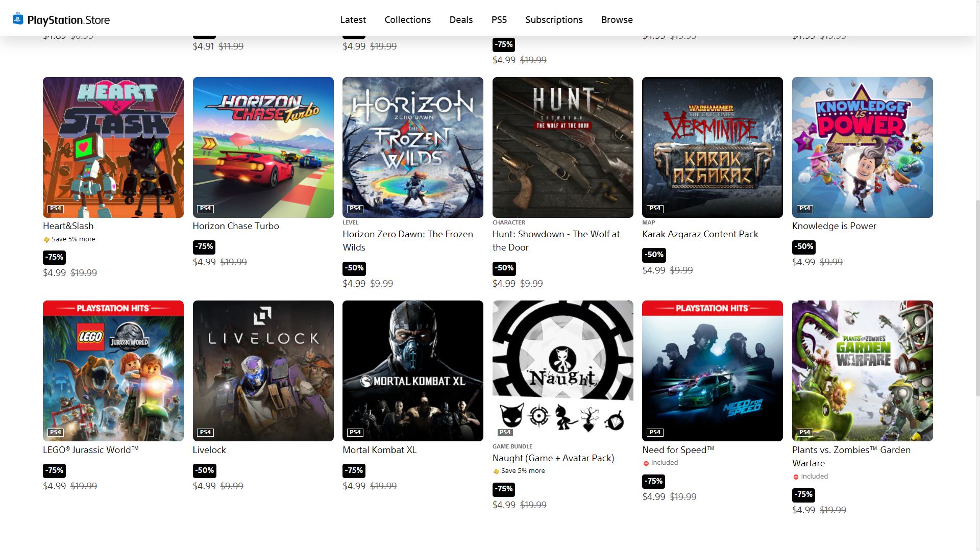Select the Hunt: Showdown cover thumbnail
980x551 pixels.
pos(562,147)
